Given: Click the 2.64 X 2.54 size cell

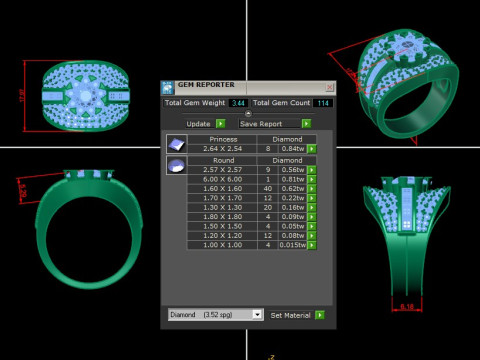Looking at the screenshot, I should tap(223, 149).
